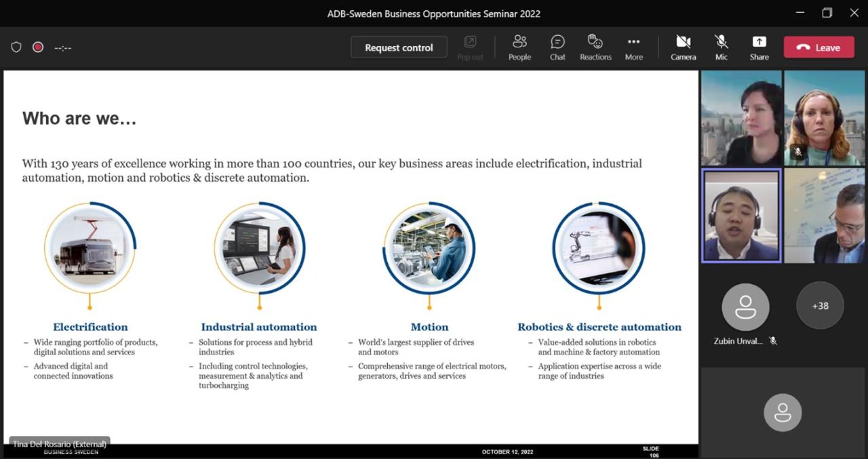Click 'Wide ranging portfolio of products' bullet
The width and height of the screenshot is (868, 459).
[x=96, y=347]
